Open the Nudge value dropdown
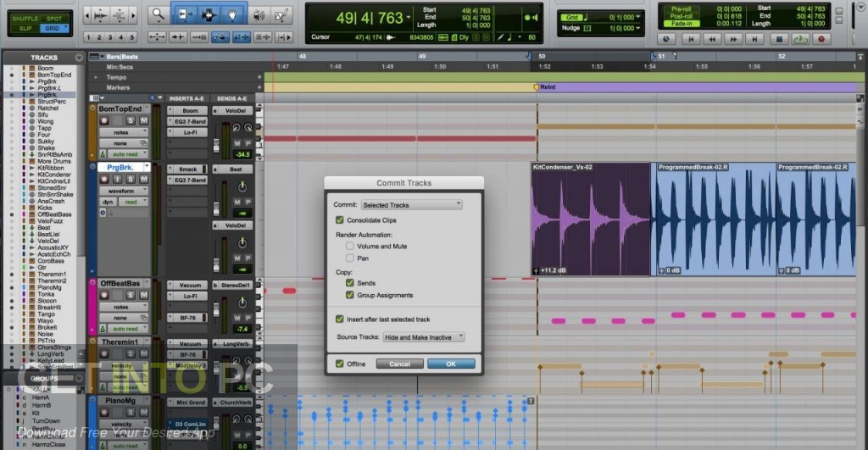The height and width of the screenshot is (450, 868). coord(638,28)
